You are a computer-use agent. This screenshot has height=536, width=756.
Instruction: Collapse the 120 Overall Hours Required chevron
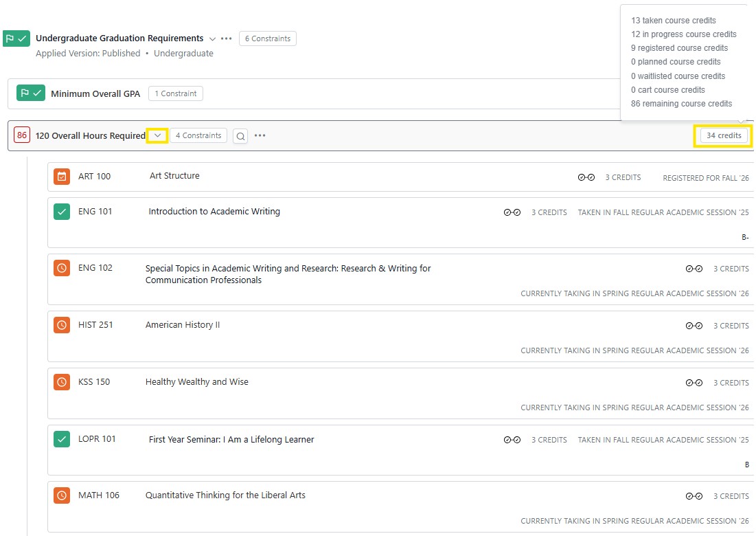point(157,135)
